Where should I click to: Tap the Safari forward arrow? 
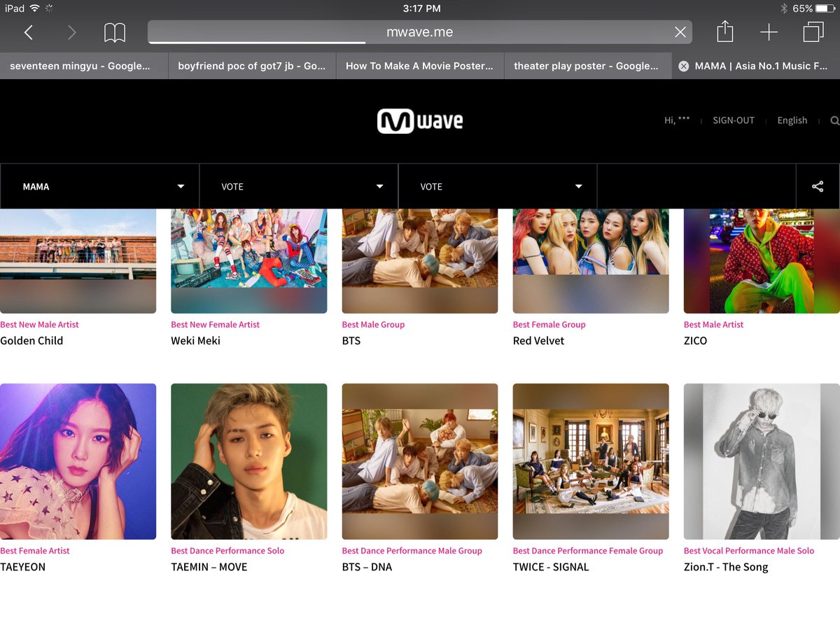click(71, 32)
